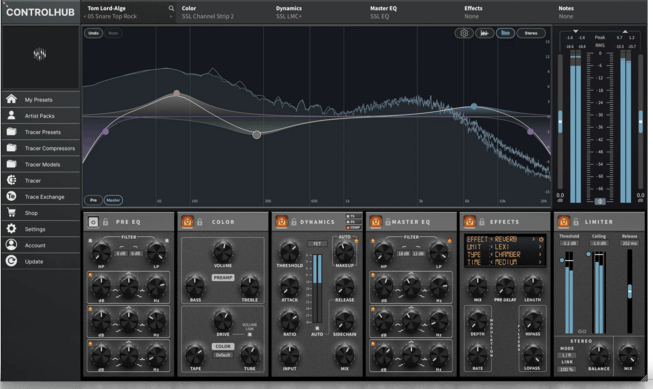Toggle the spectrum view icon in the analyzer
This screenshot has width=653, height=389.
click(505, 33)
